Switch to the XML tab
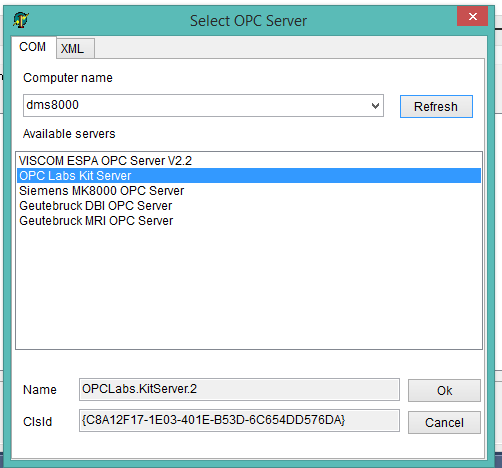Image resolution: width=502 pixels, height=468 pixels. 73,49
